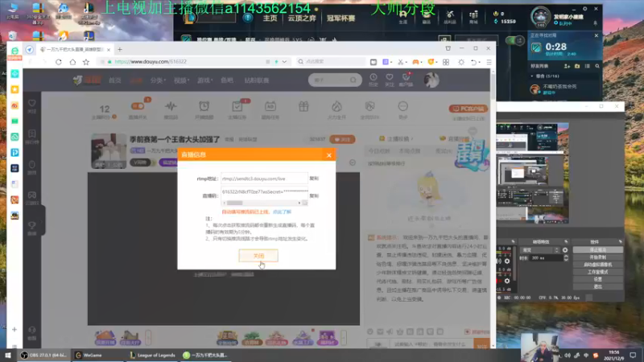This screenshot has height=362, width=644.
Task: Close the 直播信息 dialog with 关闭 button
Action: point(258,256)
